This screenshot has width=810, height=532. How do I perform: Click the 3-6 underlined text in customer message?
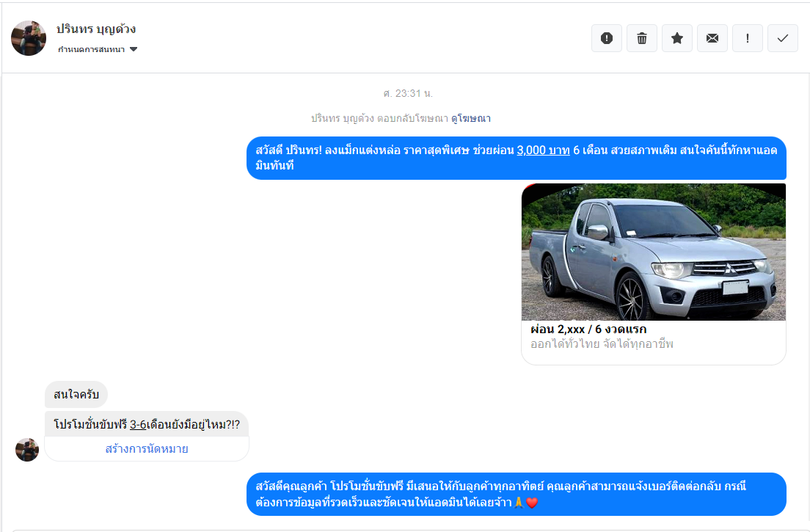138,425
